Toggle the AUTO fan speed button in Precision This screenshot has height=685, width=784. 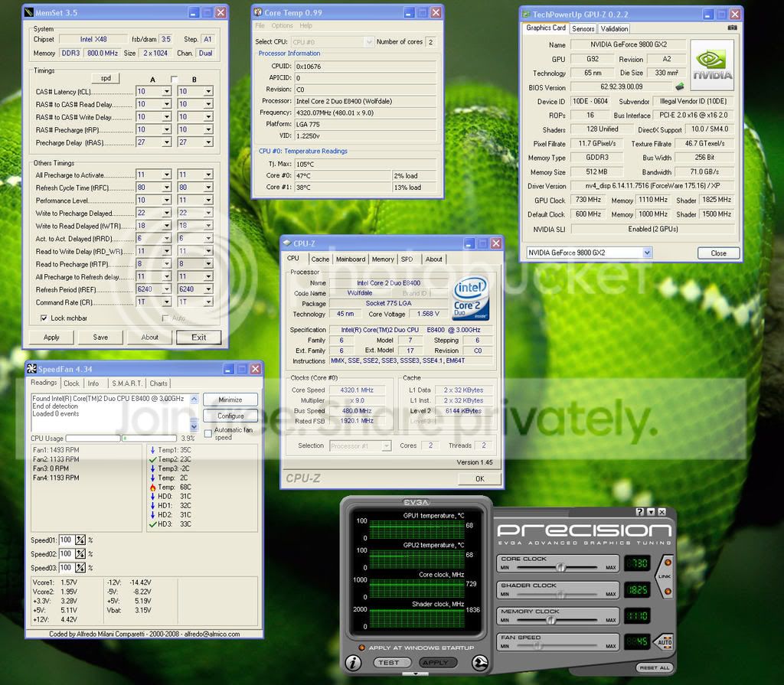pyautogui.click(x=665, y=641)
